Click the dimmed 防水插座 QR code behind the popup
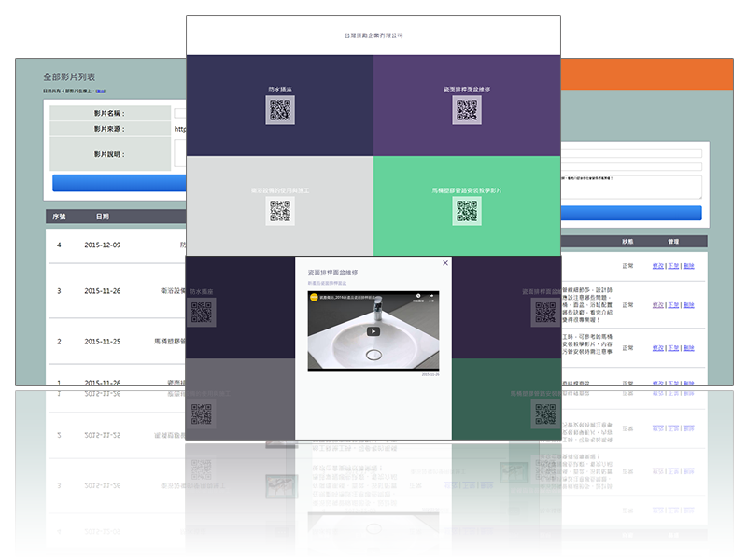Image resolution: width=747 pixels, height=560 pixels. coord(202,313)
